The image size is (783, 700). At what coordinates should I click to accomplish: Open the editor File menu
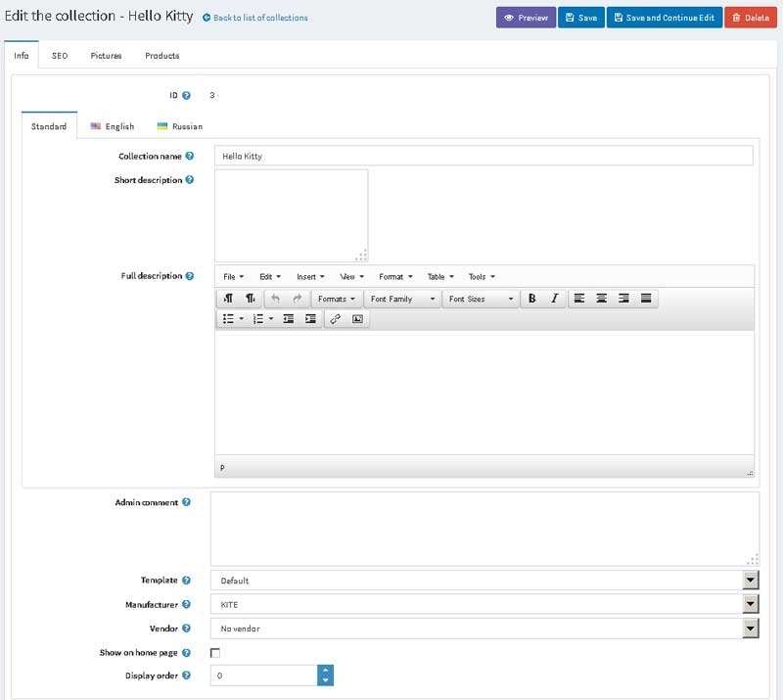pos(233,277)
